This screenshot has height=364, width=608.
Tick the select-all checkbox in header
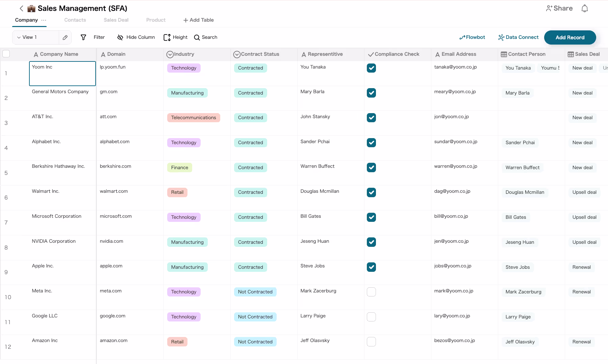(x=6, y=54)
